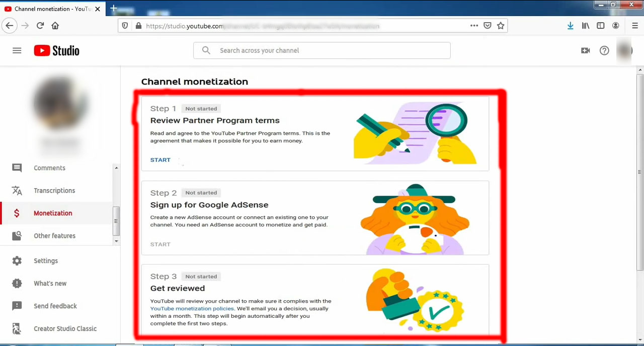Screen dimensions: 644x346
Task: Click the search magnifier icon
Action: [x=206, y=50]
